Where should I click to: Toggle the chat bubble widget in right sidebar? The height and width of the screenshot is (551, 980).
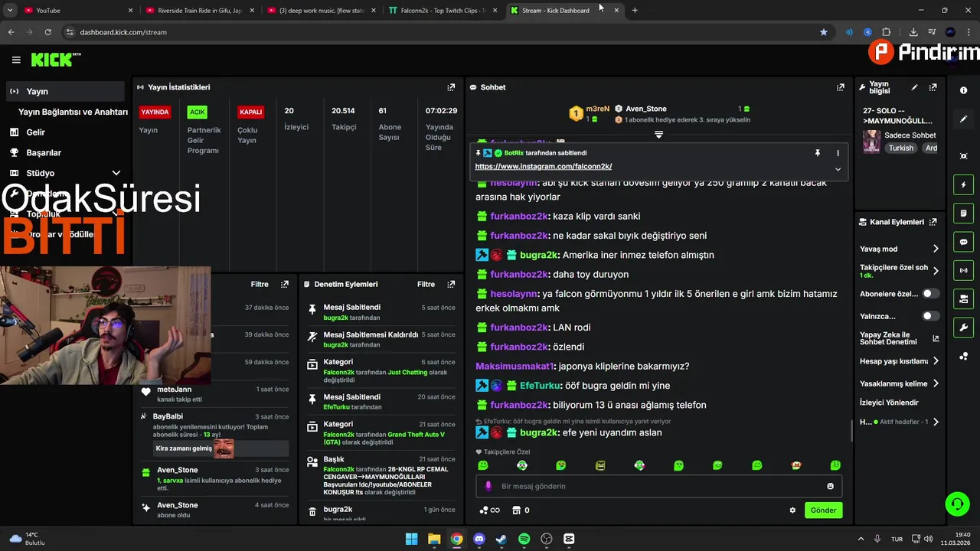tap(963, 242)
